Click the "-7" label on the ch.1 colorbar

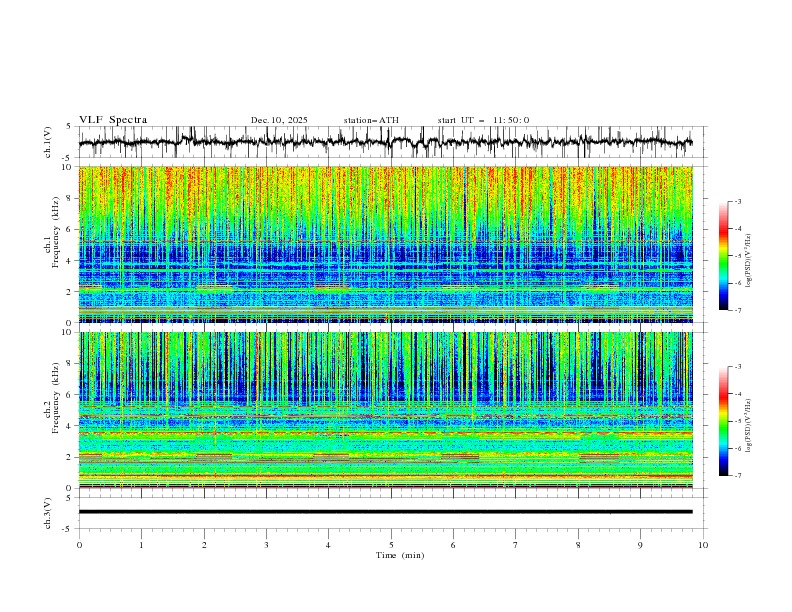737,310
